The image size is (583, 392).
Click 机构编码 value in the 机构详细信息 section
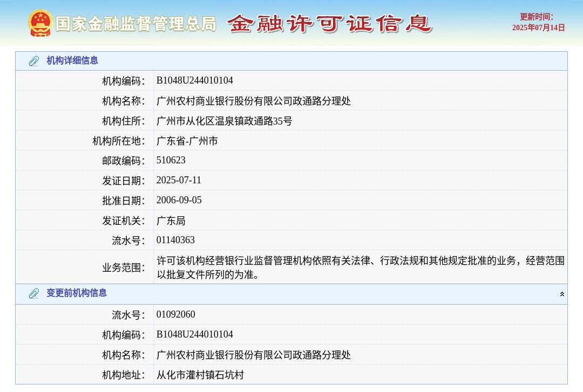point(194,80)
